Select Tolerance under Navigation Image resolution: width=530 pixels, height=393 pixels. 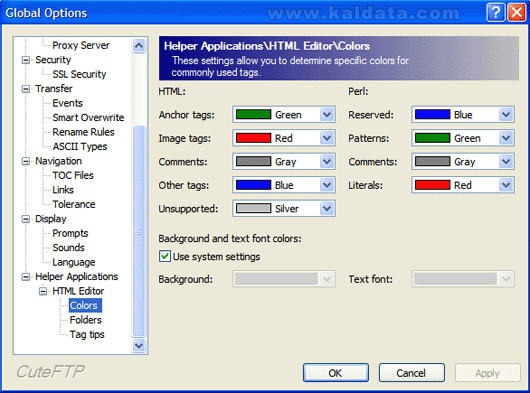(x=74, y=204)
